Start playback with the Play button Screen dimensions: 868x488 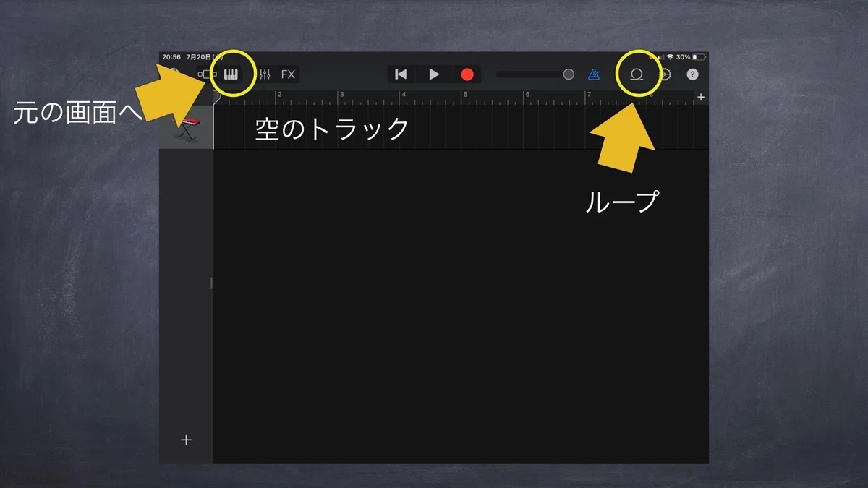pos(434,74)
